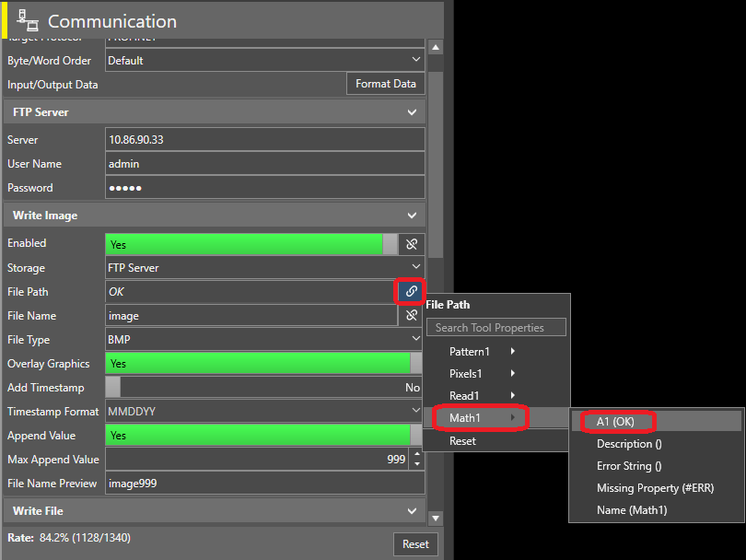Open the File Type dropdown
Viewport: 746px width, 560px height.
click(x=264, y=340)
